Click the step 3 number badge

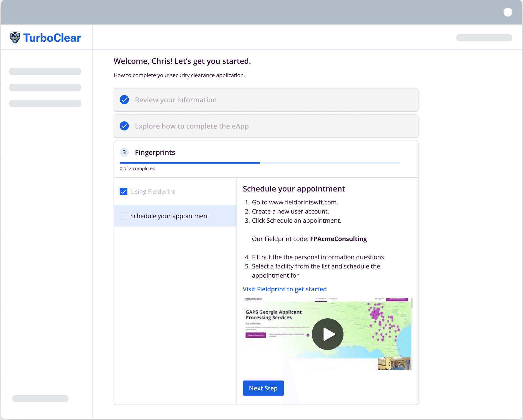124,152
